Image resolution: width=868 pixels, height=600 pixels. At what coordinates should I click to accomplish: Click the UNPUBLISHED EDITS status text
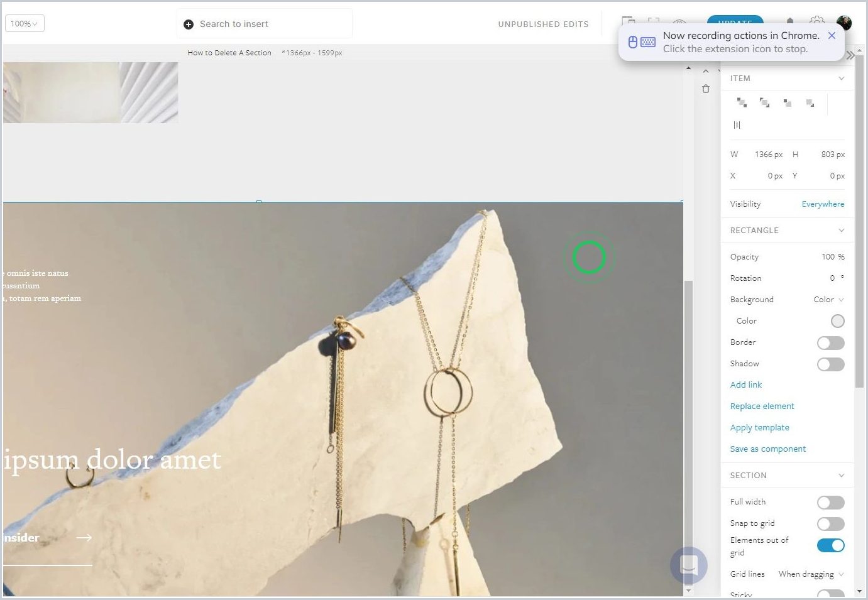pyautogui.click(x=543, y=25)
